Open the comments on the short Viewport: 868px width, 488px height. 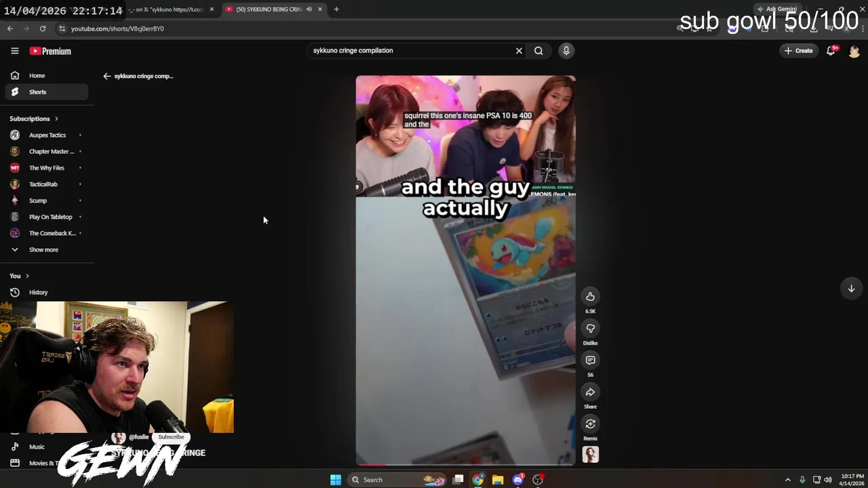[591, 360]
